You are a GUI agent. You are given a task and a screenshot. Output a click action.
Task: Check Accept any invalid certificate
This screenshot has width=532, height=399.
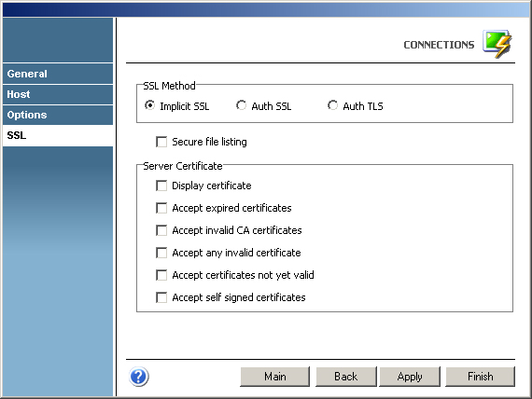[x=161, y=253]
